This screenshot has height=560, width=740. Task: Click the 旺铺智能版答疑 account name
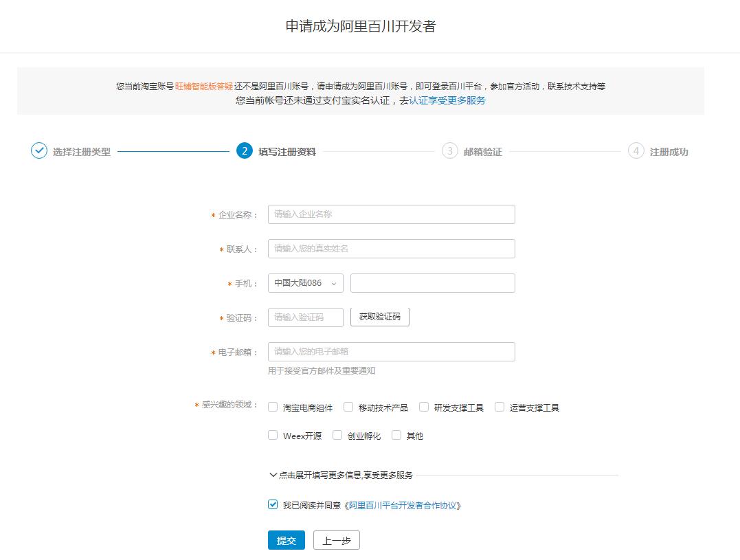[204, 87]
